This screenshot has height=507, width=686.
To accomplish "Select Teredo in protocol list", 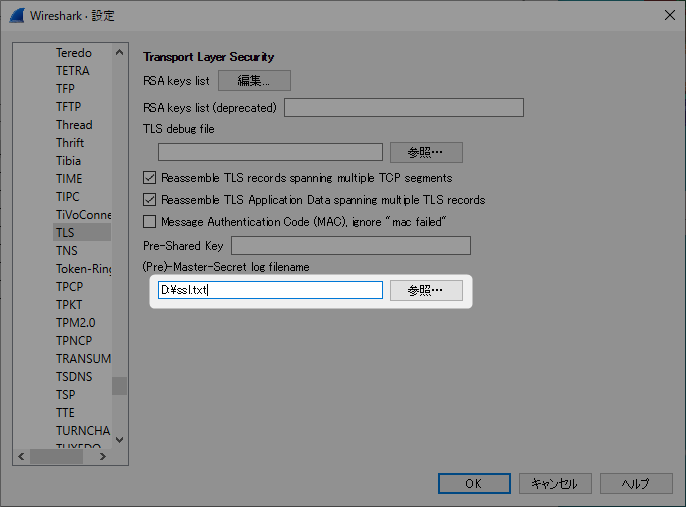I will tap(74, 53).
